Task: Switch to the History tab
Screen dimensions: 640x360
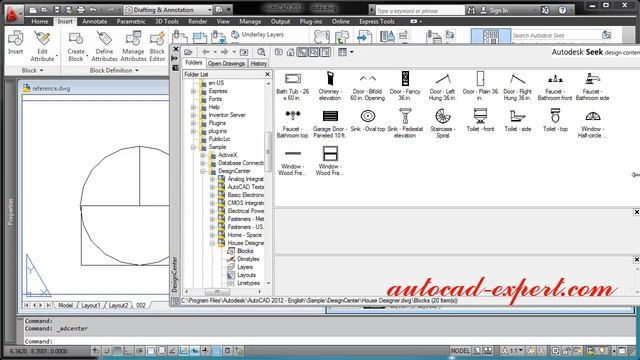Action: [x=258, y=63]
